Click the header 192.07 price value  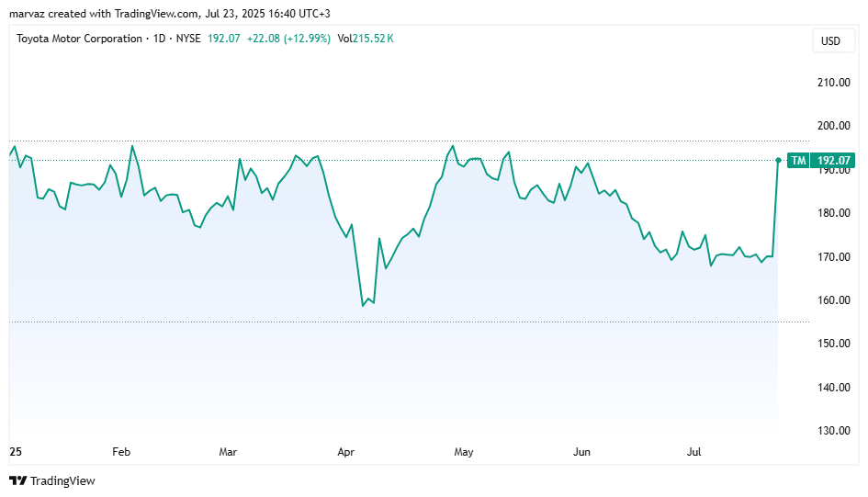click(223, 39)
